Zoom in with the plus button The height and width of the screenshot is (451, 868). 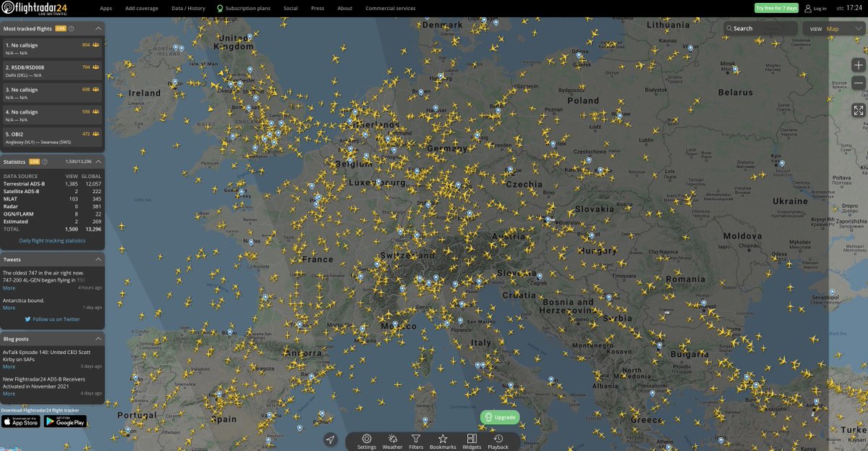coord(858,65)
